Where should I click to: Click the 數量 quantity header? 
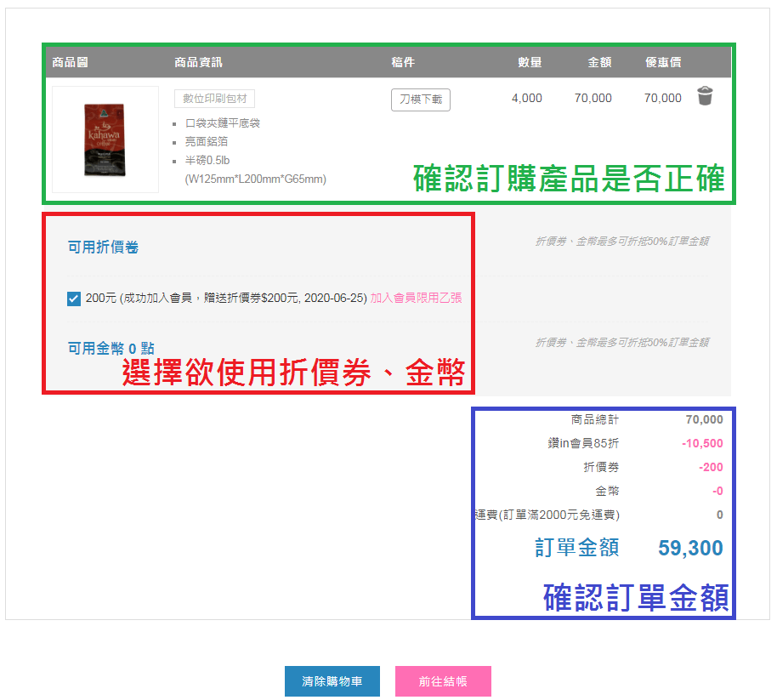coord(531,62)
